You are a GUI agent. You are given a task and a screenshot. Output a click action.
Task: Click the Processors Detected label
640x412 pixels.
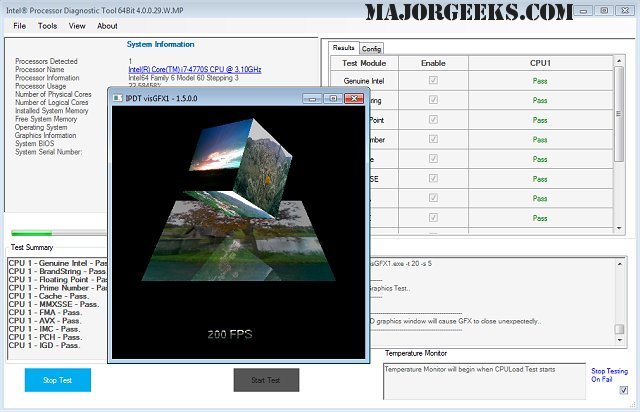pos(46,61)
